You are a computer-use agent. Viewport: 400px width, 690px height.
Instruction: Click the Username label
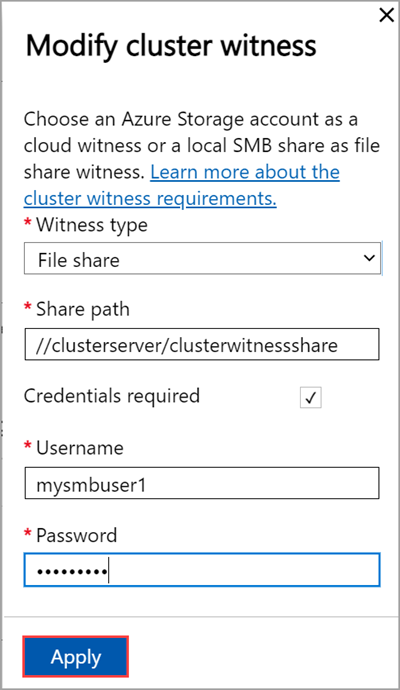[x=80, y=448]
